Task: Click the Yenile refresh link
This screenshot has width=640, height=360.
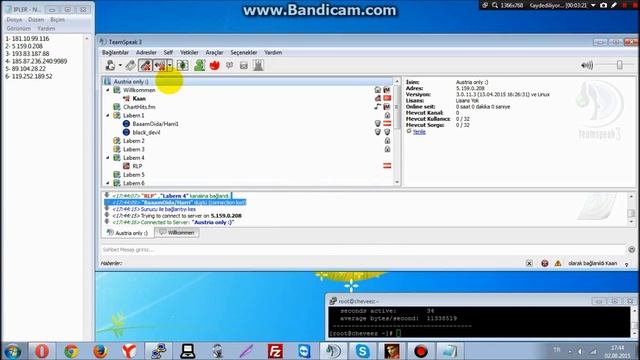Action: coord(419,131)
